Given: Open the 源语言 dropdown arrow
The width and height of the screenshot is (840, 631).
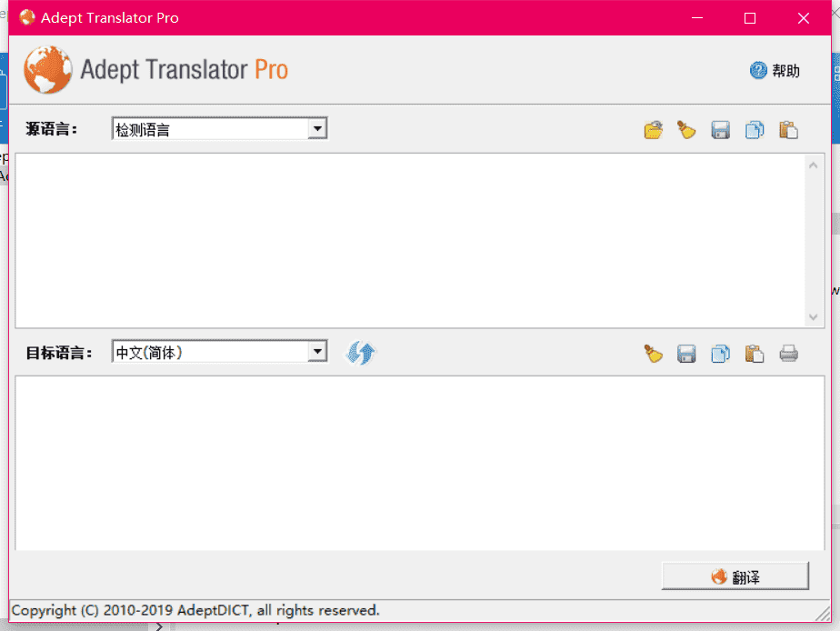Looking at the screenshot, I should (x=317, y=128).
